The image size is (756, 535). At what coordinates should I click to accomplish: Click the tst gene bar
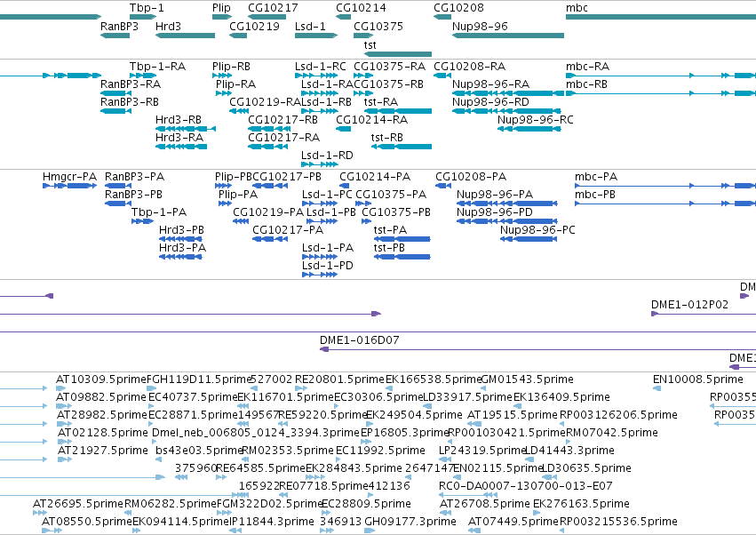[398, 54]
